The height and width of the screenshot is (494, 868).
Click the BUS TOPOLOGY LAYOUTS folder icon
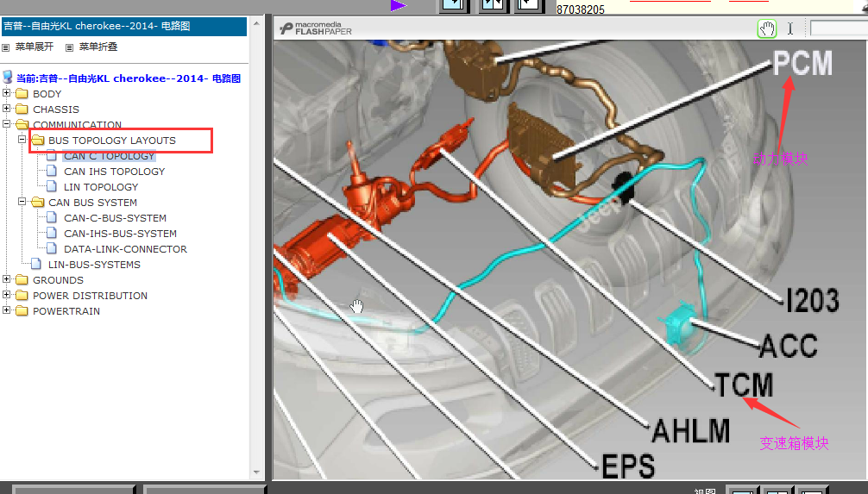38,140
